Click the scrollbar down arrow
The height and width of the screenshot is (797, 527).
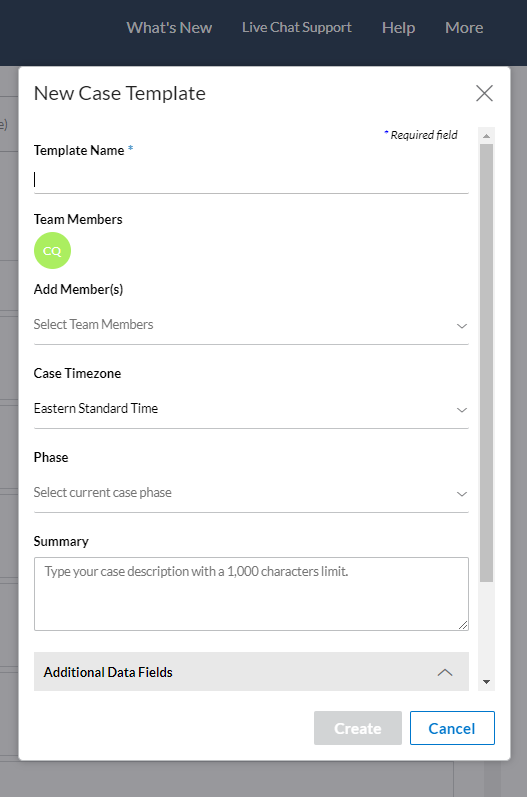pyautogui.click(x=486, y=682)
